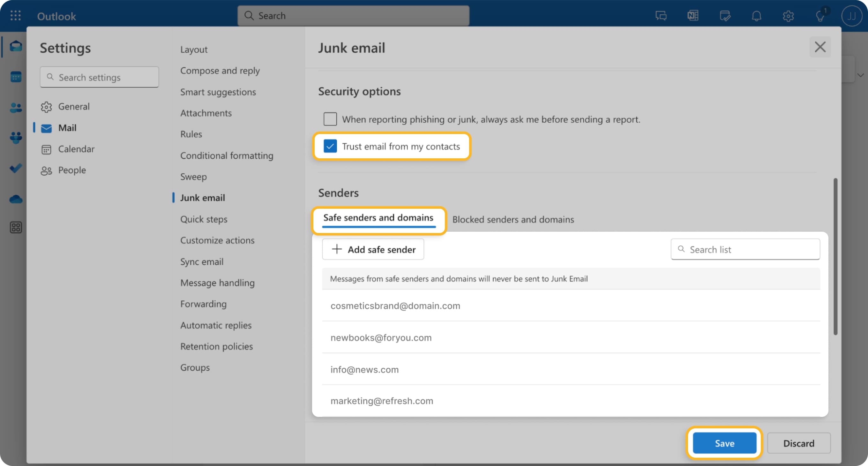Image resolution: width=868 pixels, height=466 pixels.
Task: Open OneDrive cloud icon in rail
Action: (16, 199)
